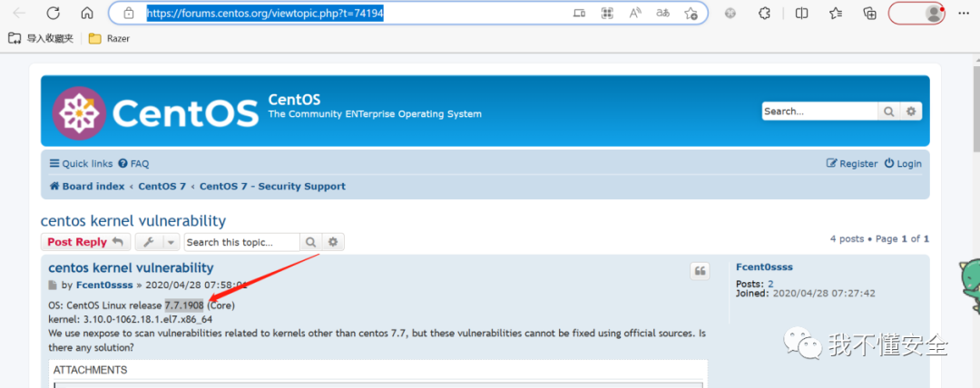This screenshot has width=980, height=388.
Task: Click the 'kernel: 3.10.0-1062.18.1.el7.x86_64' line
Action: 130,319
